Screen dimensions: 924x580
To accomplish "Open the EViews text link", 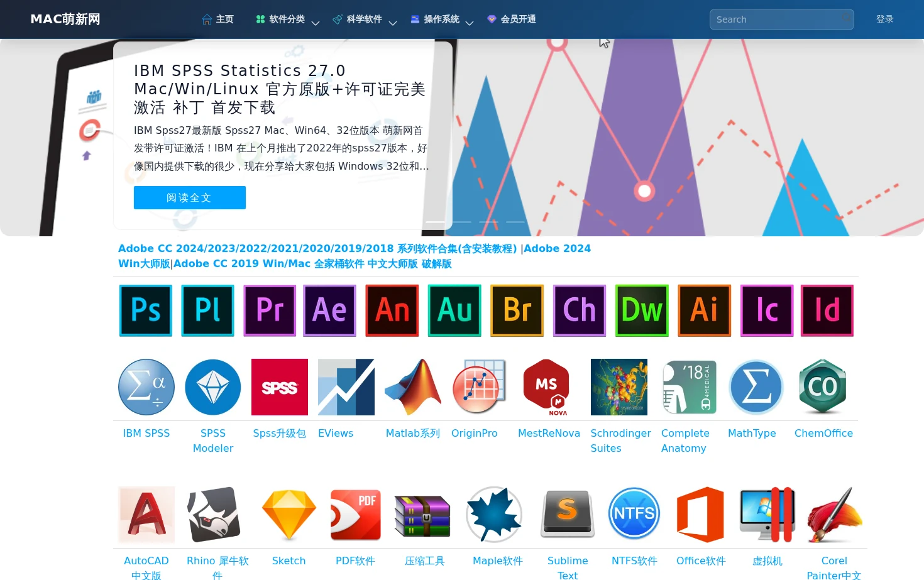I will pyautogui.click(x=336, y=434).
